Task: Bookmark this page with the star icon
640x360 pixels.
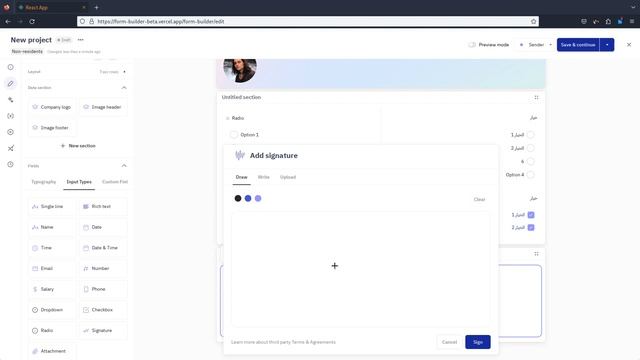Action: click(x=533, y=21)
